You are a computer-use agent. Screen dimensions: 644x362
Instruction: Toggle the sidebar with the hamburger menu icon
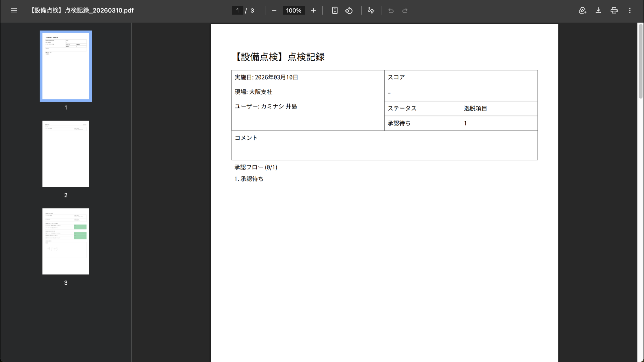(14, 10)
